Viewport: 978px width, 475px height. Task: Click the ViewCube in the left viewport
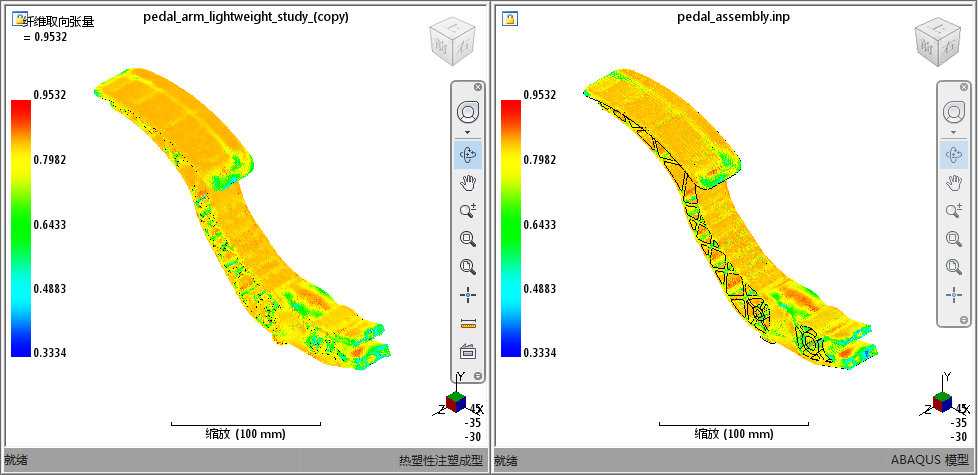click(x=452, y=43)
